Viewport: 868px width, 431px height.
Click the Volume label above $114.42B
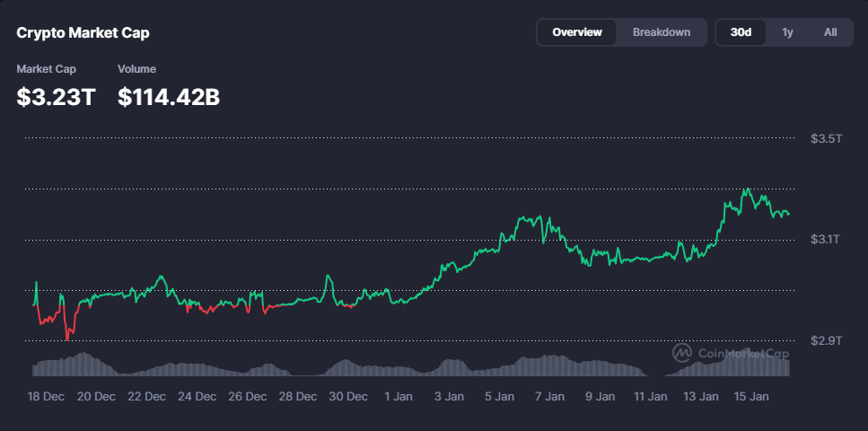tap(136, 69)
